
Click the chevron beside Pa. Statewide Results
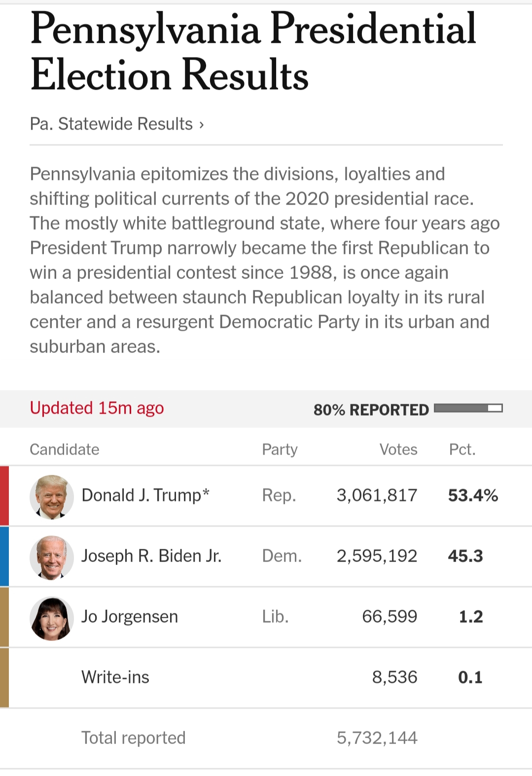(202, 125)
